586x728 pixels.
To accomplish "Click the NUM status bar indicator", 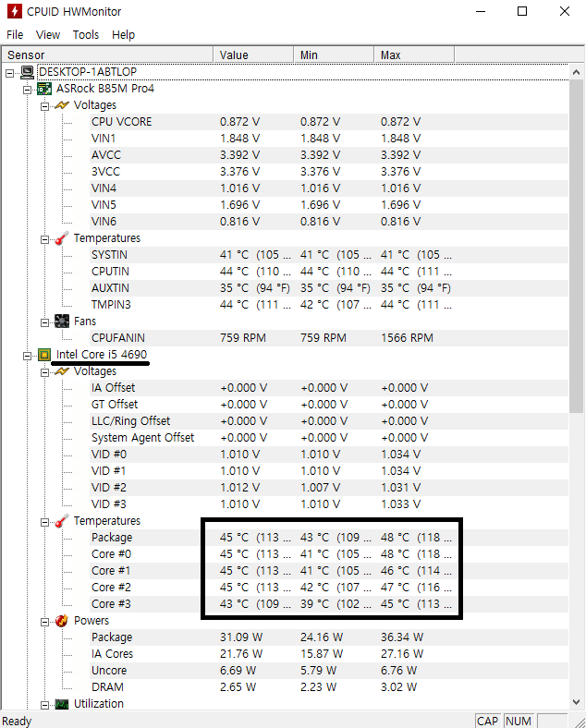I will (x=519, y=721).
